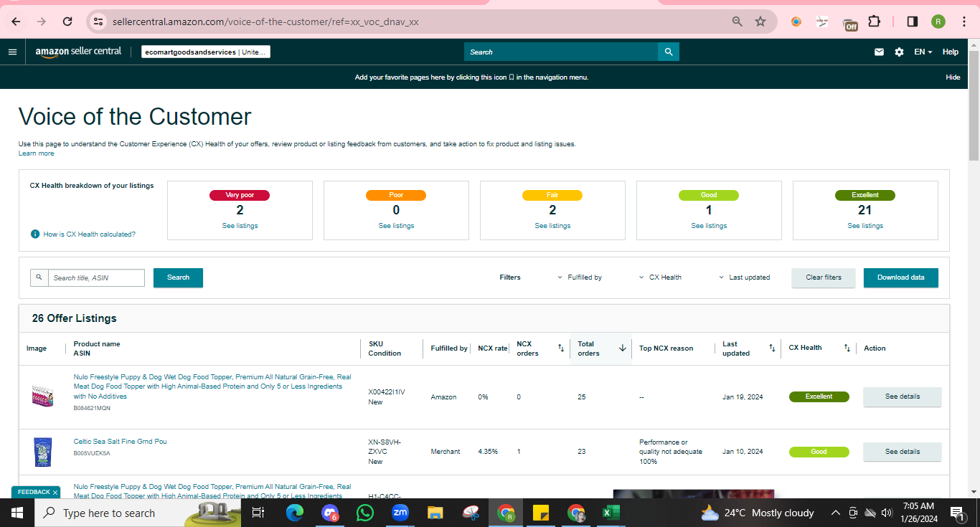The width and height of the screenshot is (980, 527).
Task: Click the Chrome address bar URL
Action: pyautogui.click(x=265, y=22)
